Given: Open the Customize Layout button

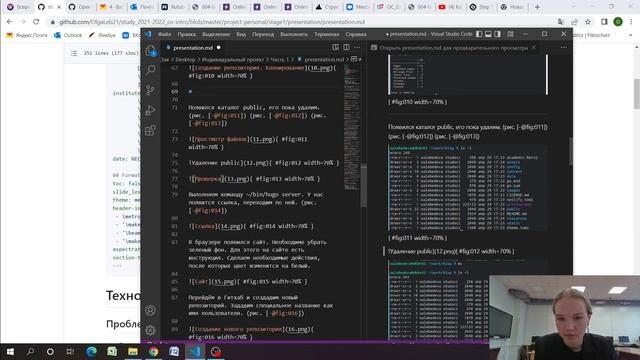Looking at the screenshot, I should tap(510, 34).
